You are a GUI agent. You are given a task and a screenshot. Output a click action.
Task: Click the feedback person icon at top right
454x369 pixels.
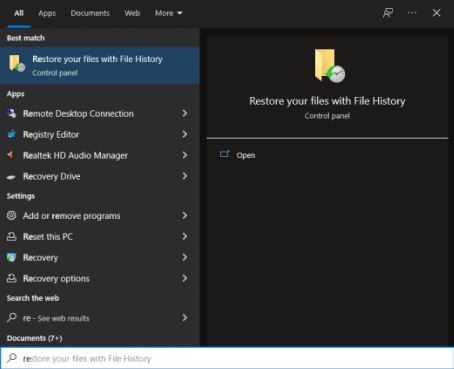click(387, 13)
